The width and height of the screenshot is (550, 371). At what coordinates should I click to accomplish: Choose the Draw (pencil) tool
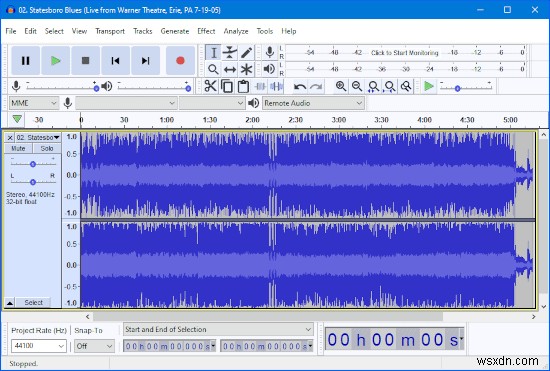(x=246, y=53)
